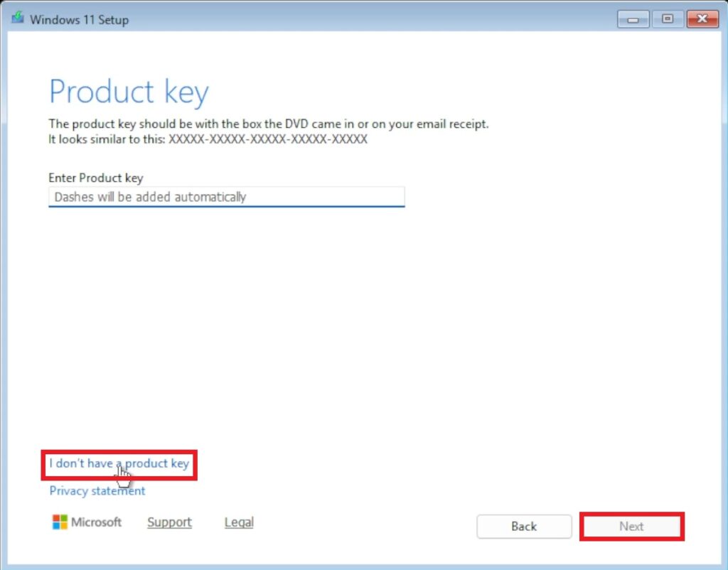Screen dimensions: 728x570
Task: Open the Legal link
Action: (x=239, y=522)
